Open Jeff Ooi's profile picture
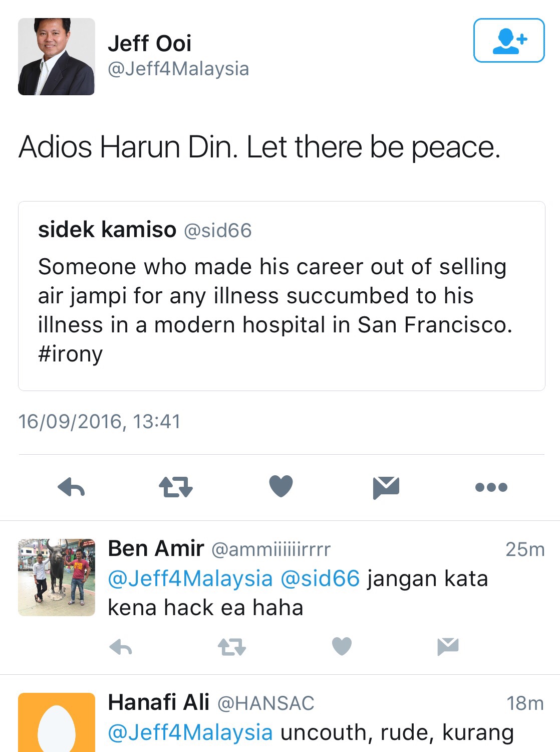This screenshot has width=560, height=752. click(x=56, y=57)
